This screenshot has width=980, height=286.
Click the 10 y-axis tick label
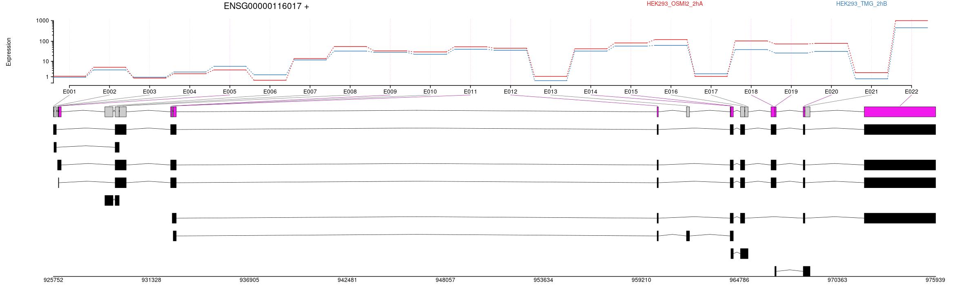(46, 61)
